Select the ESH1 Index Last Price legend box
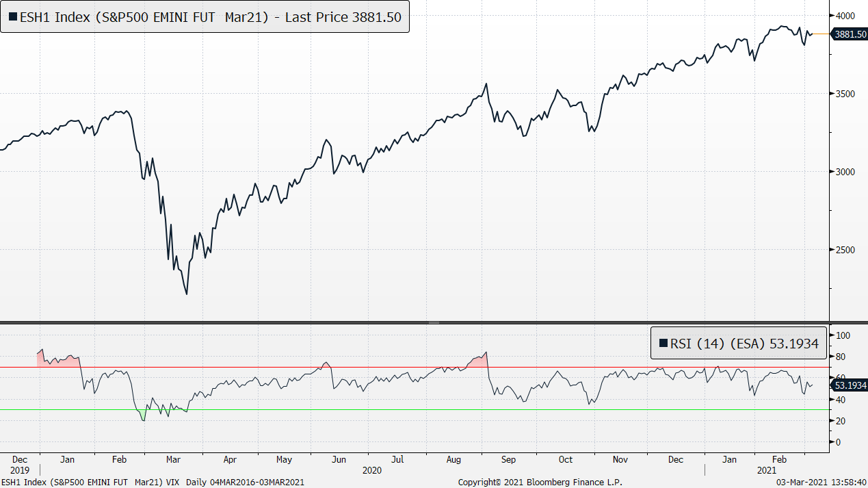Image resolution: width=868 pixels, height=488 pixels. click(x=205, y=17)
